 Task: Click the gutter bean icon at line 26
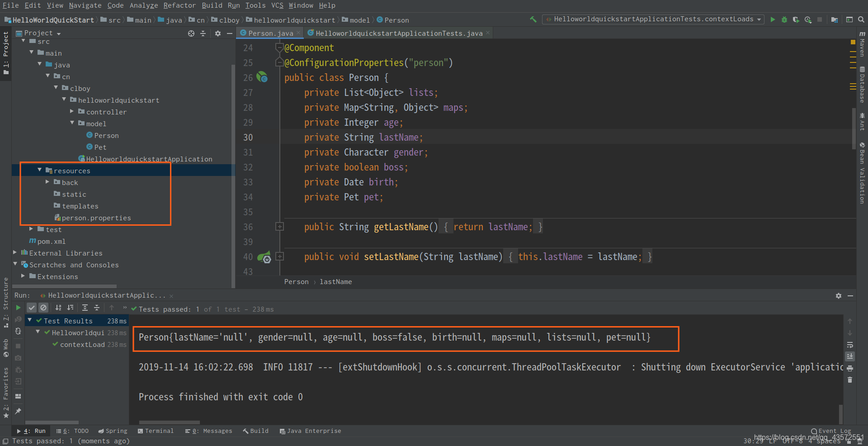[262, 77]
